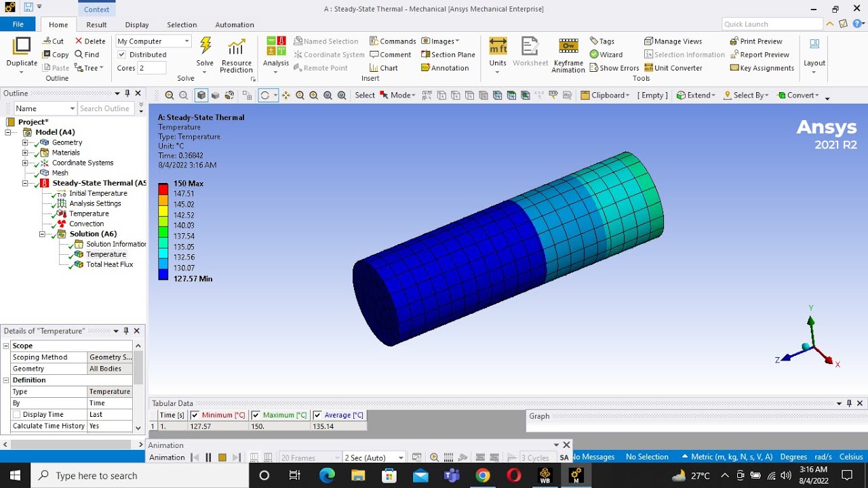Viewport: 868px width, 488px height.
Task: Open Unit Converter
Action: click(673, 68)
